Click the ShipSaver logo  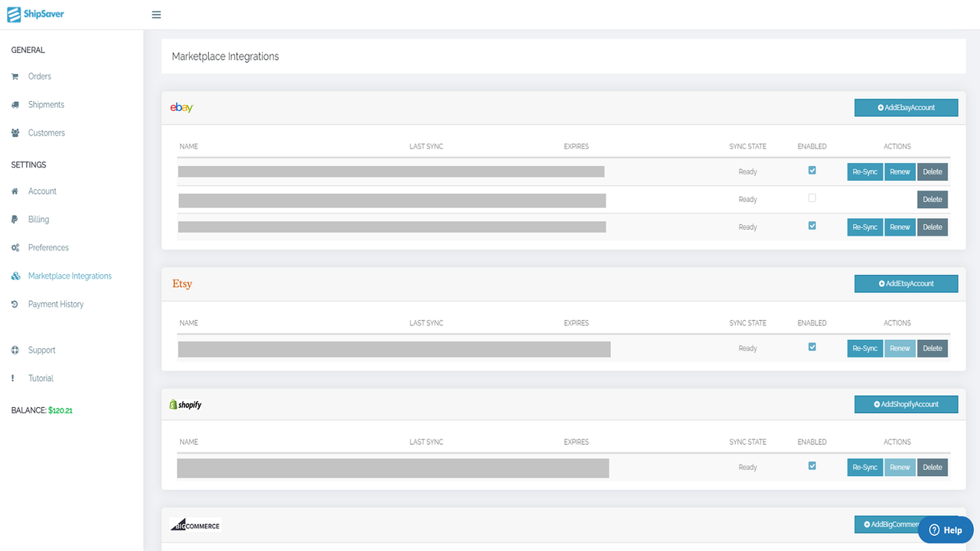point(36,14)
